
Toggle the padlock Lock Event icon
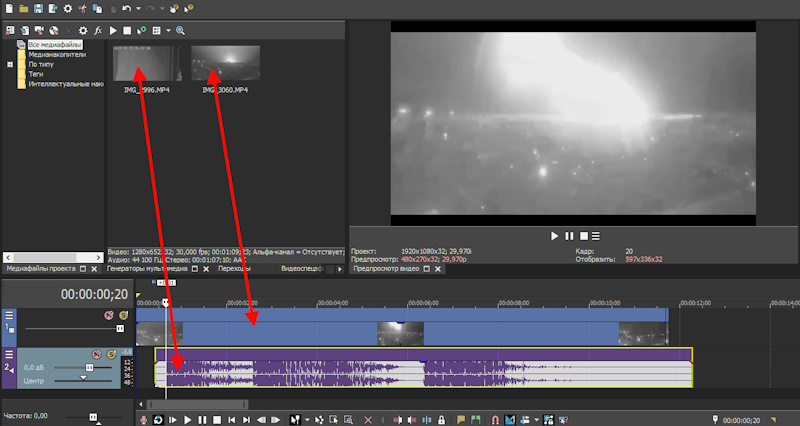click(441, 420)
